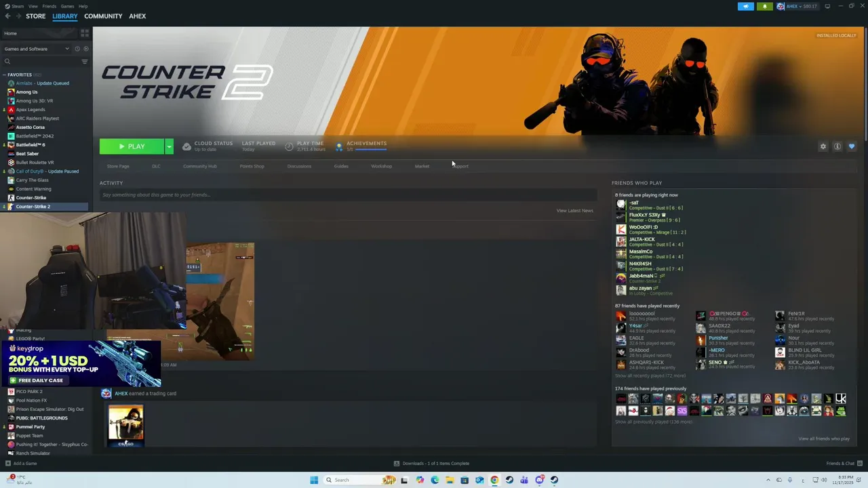Select Among Us in library list
Screen dimensions: 868x488
click(x=27, y=92)
